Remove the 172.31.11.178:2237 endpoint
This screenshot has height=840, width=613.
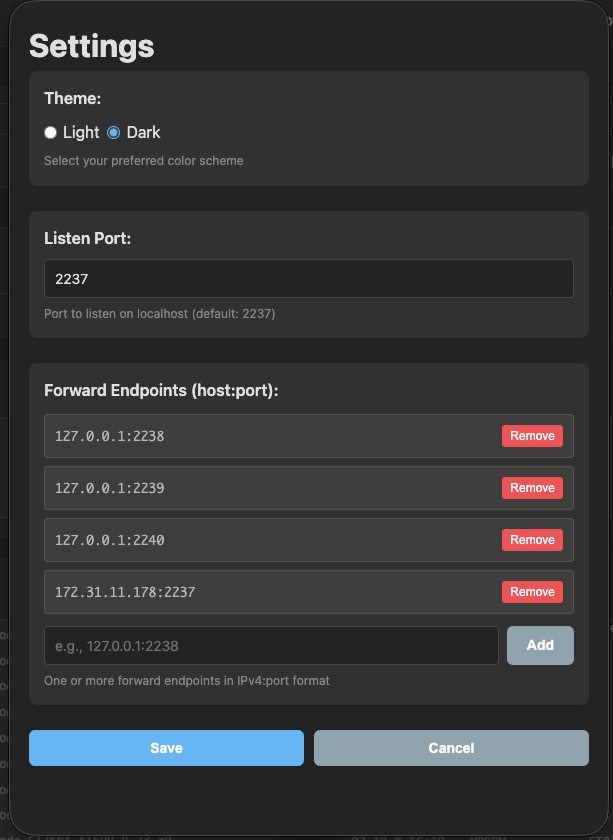point(532,591)
